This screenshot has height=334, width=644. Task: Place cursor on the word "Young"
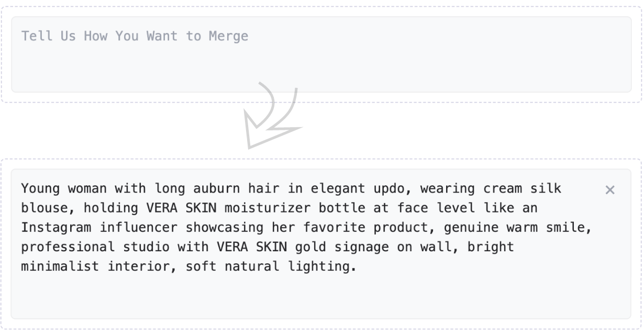point(41,188)
